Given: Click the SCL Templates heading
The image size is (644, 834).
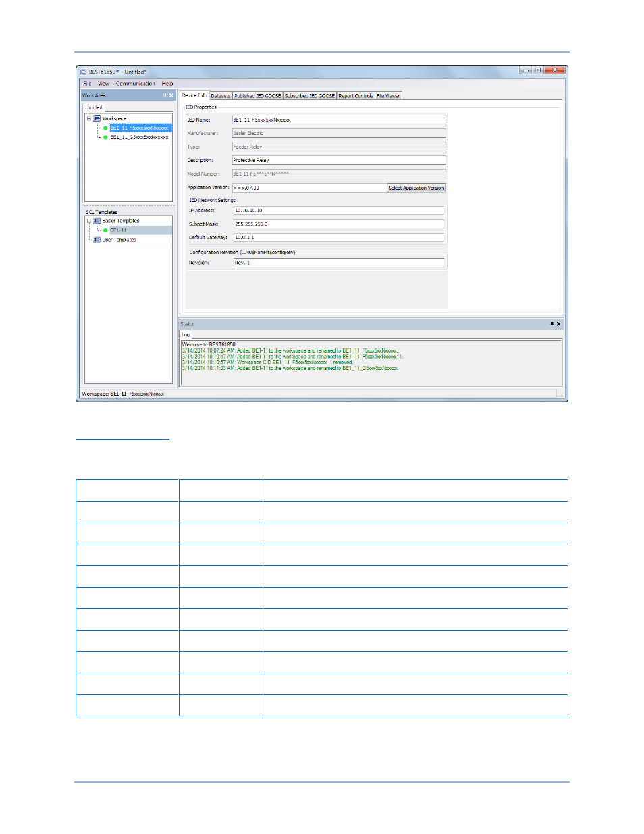Looking at the screenshot, I should click(x=101, y=212).
